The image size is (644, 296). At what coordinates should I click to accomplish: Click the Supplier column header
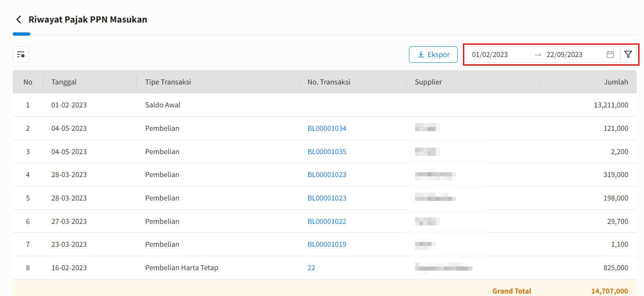click(x=428, y=82)
